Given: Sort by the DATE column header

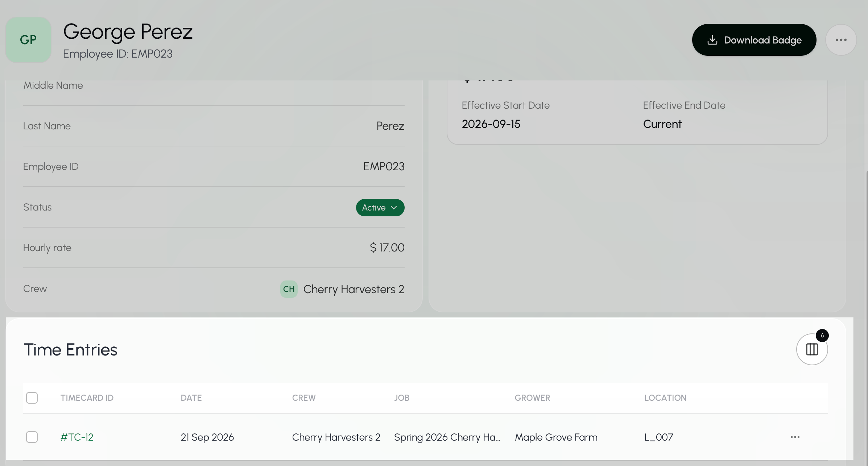Looking at the screenshot, I should click(191, 398).
